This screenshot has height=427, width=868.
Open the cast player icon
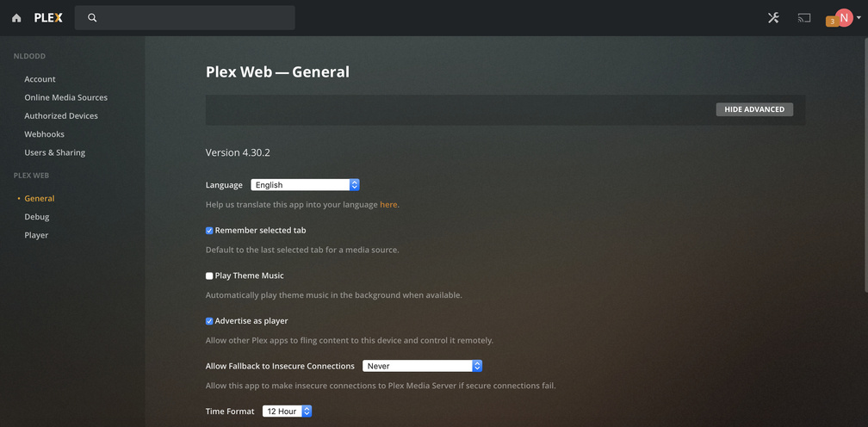803,18
